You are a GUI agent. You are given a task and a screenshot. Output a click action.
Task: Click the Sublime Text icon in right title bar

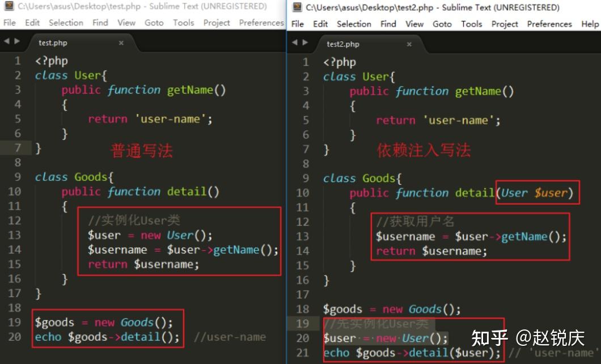tap(297, 7)
